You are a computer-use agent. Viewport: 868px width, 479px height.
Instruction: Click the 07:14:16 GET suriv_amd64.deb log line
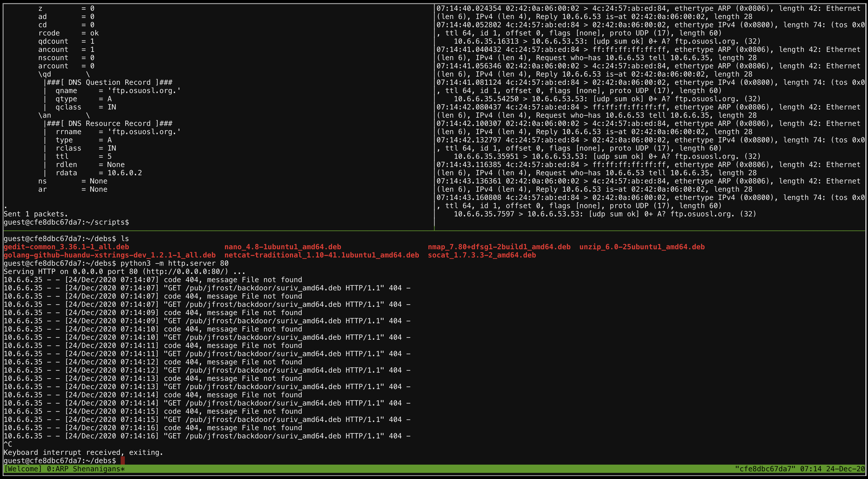click(207, 436)
